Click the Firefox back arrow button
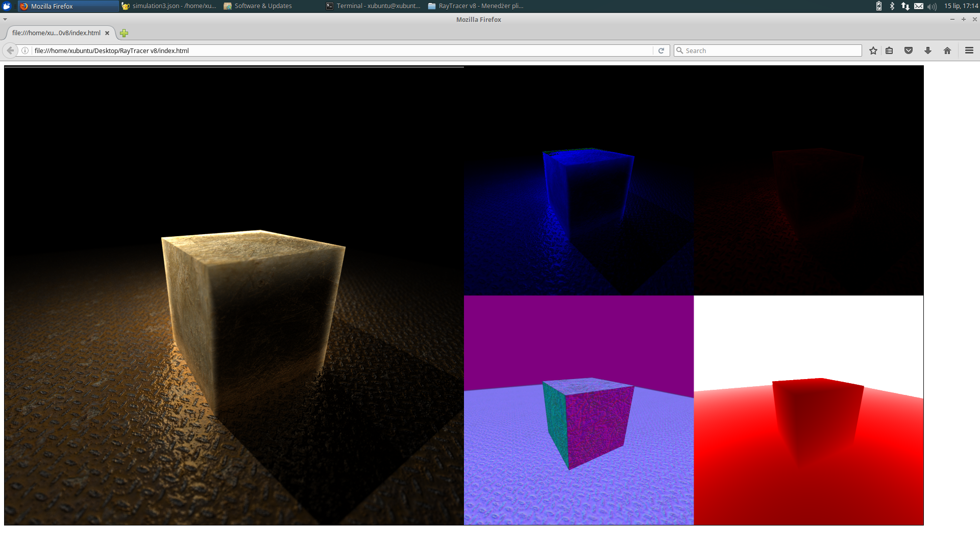Screen dimensions: 980x551 (x=10, y=51)
